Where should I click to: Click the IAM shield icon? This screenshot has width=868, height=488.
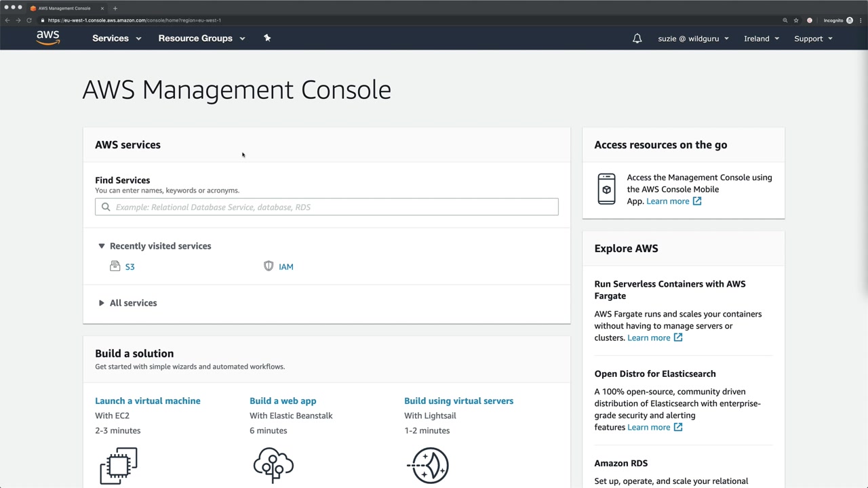point(269,266)
